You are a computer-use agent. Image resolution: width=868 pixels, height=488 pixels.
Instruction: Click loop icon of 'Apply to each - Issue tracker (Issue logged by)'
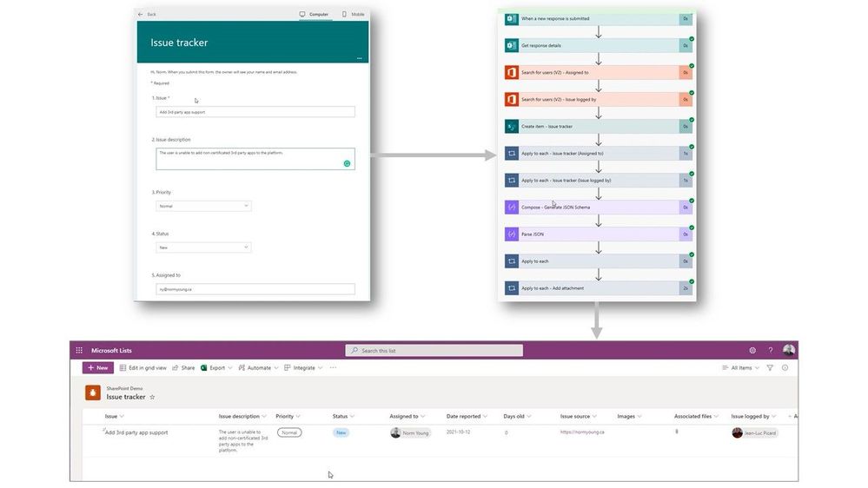click(512, 181)
